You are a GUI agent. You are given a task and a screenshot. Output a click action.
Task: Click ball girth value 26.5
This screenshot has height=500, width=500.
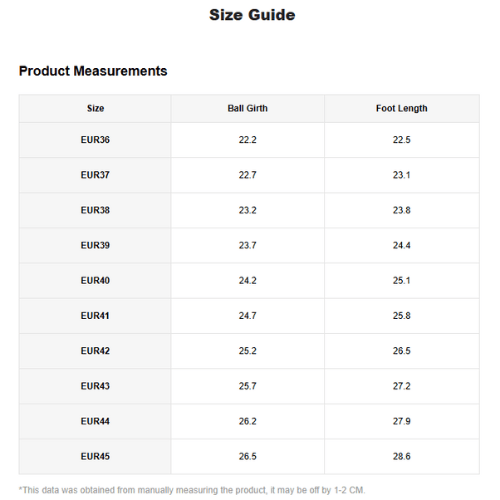coord(247,456)
